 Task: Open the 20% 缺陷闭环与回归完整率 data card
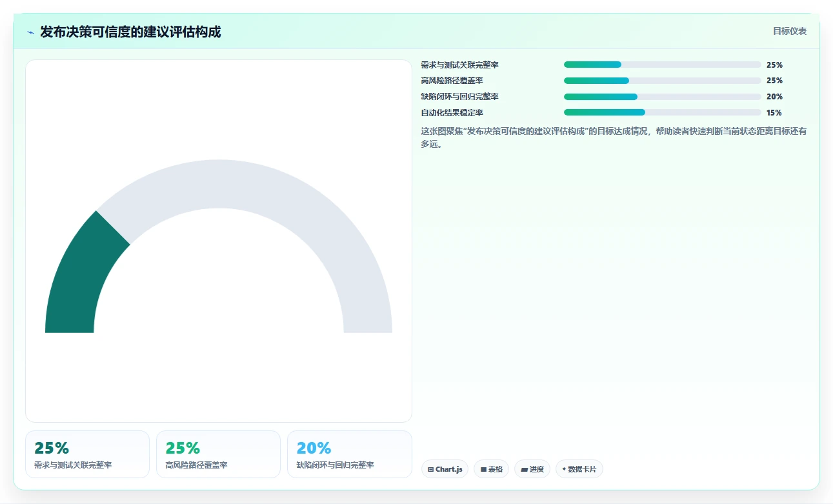(349, 454)
